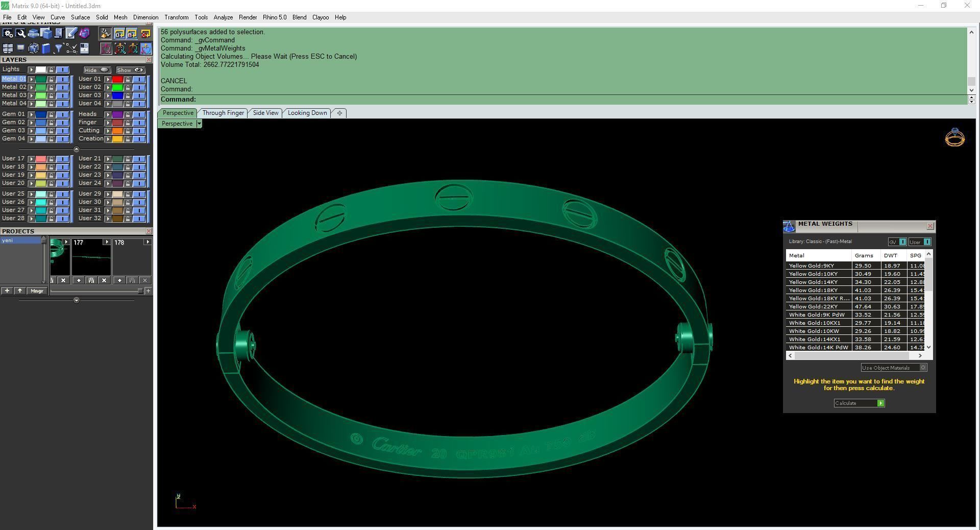Open the Mngr project manager button
The width and height of the screenshot is (980, 530).
[x=37, y=291]
